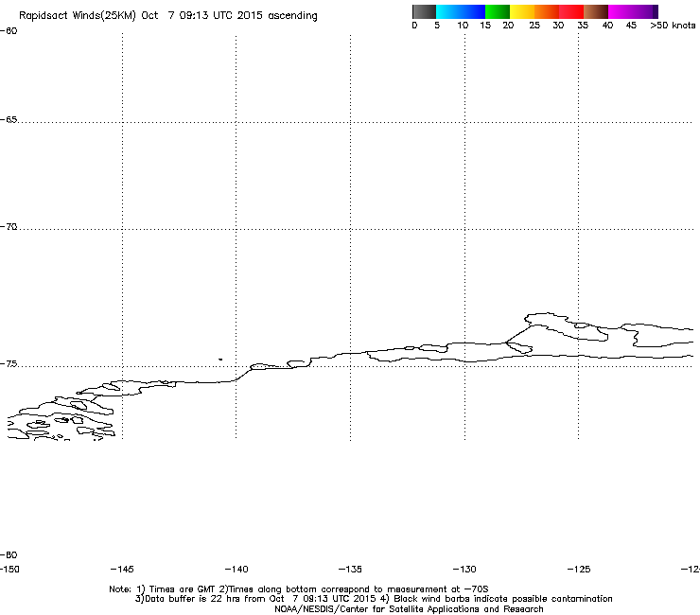Click the 'Data buffer is 22 hrs' note line
Image resolution: width=700 pixels, height=615 pixels.
pyautogui.click(x=374, y=599)
